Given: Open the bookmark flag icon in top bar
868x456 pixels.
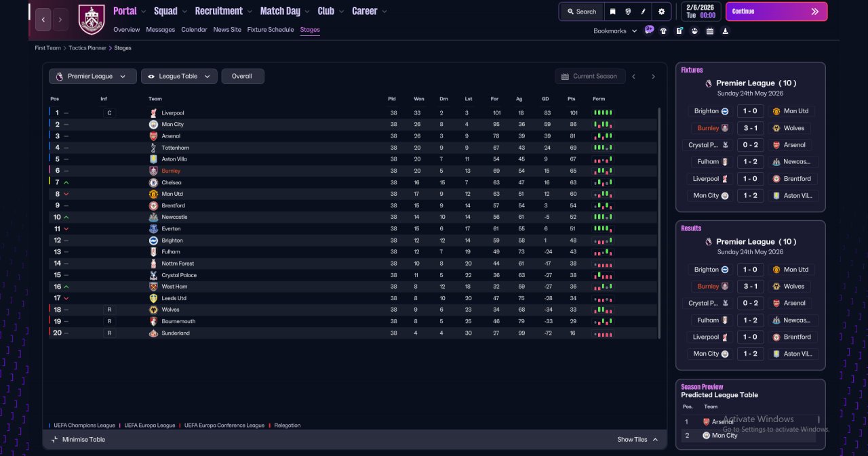Looking at the screenshot, I should click(x=613, y=12).
